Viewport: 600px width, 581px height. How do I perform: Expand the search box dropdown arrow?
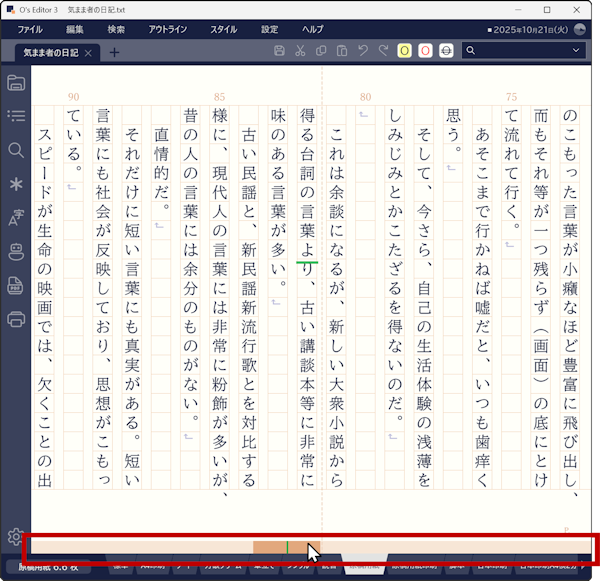pos(577,51)
